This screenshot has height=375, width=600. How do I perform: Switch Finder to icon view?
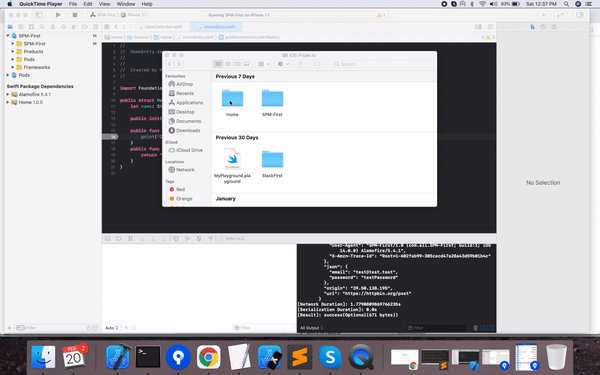(x=218, y=64)
